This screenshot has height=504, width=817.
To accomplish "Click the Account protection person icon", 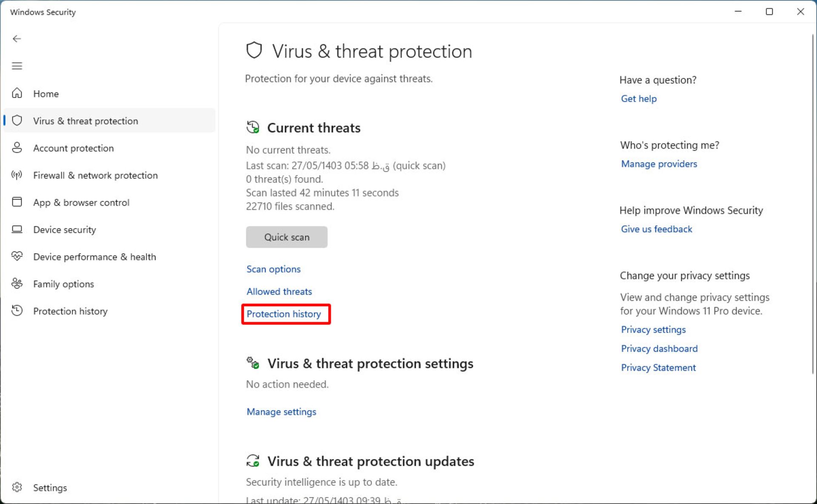I will (17, 148).
